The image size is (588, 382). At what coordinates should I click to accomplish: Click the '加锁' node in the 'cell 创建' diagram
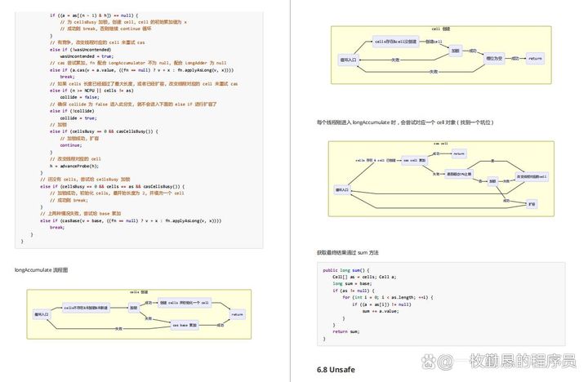click(455, 51)
